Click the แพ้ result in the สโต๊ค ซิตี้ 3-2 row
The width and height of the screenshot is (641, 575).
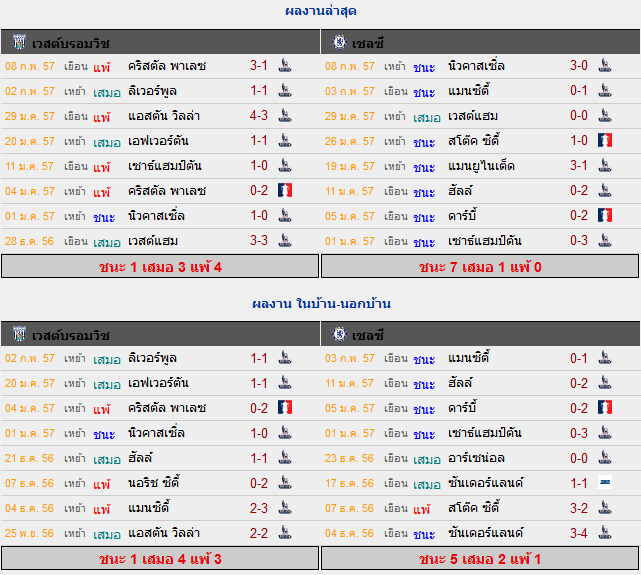point(421,509)
